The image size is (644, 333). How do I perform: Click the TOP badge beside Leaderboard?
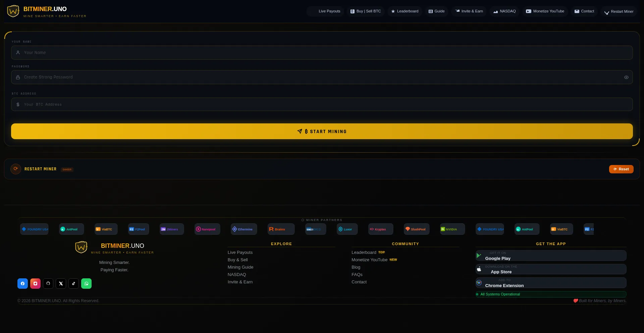[382, 253]
